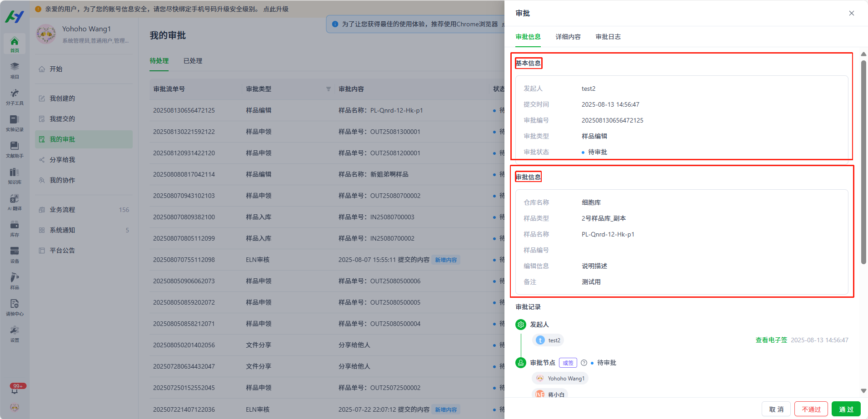Click the scrollbar down arrow in approval panel
This screenshot has width=868, height=419.
(863, 390)
